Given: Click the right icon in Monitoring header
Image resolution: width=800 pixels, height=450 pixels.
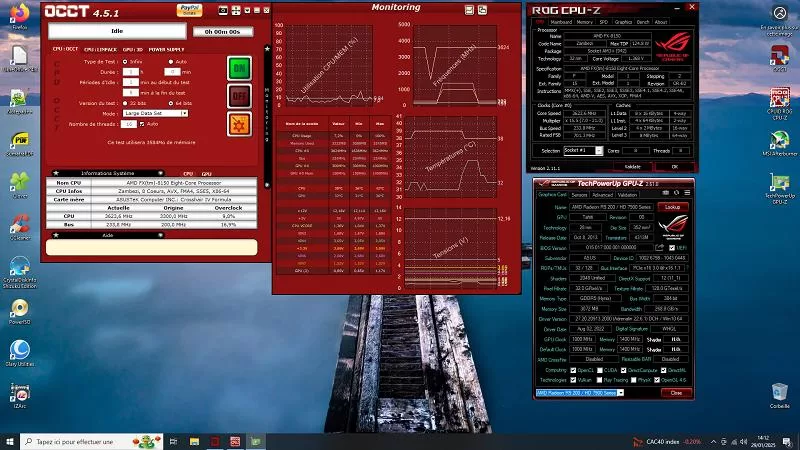Looking at the screenshot, I should (x=482, y=10).
